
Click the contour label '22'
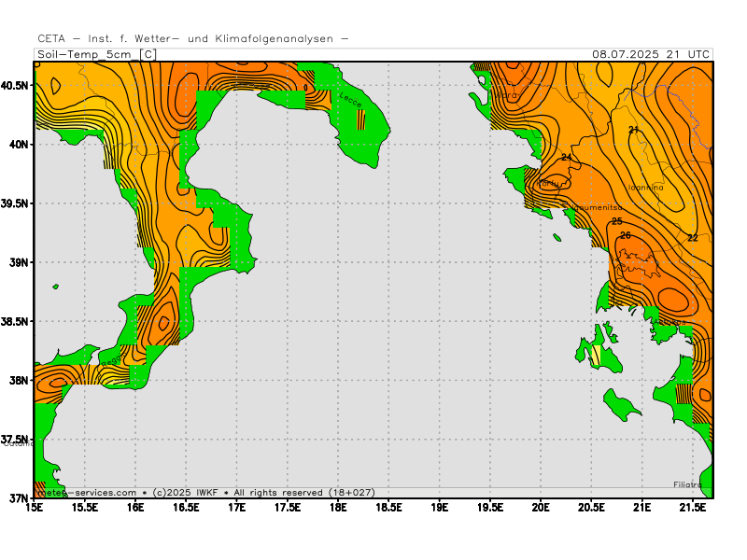[x=693, y=238]
